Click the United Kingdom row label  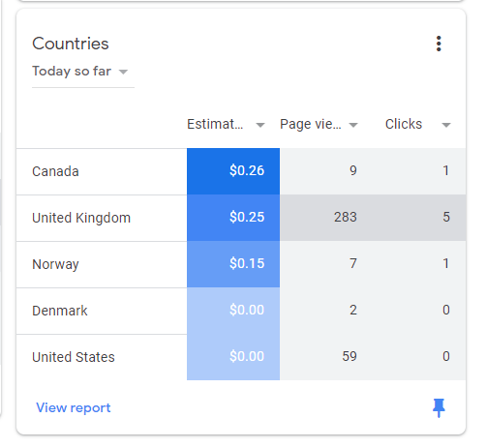tap(81, 218)
